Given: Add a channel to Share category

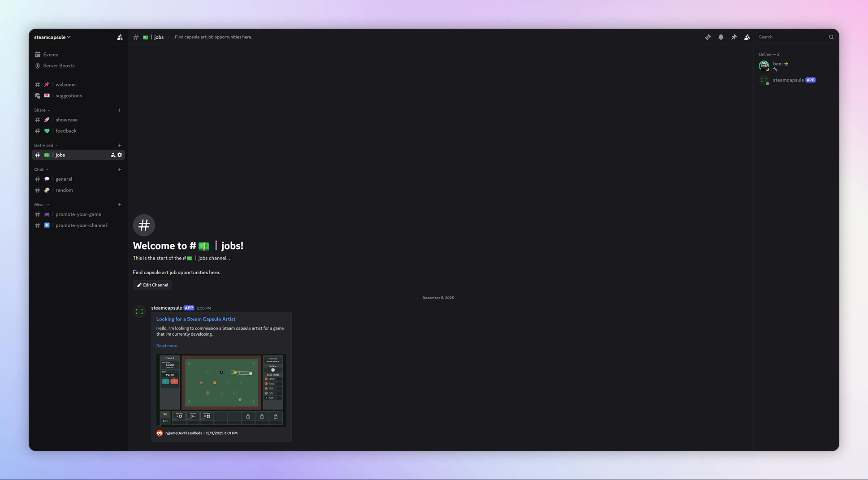Looking at the screenshot, I should [x=120, y=110].
